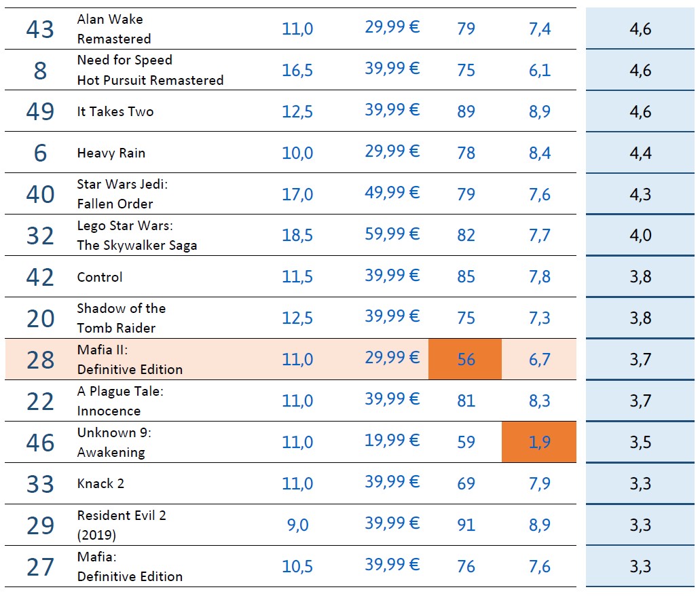Click the number 27 beside Mafia: Definitive Edition

[40, 567]
